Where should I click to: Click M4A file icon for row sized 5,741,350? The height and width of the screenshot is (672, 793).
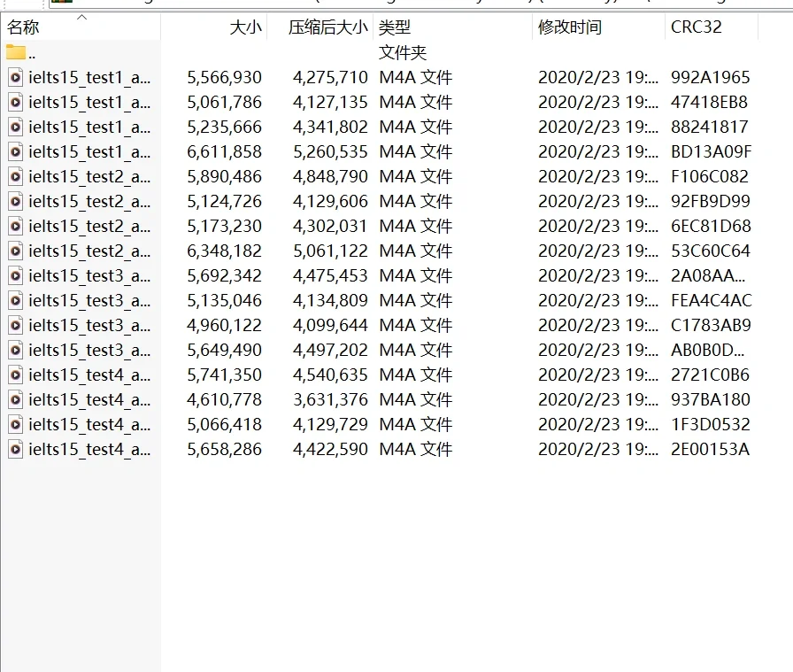[x=16, y=375]
